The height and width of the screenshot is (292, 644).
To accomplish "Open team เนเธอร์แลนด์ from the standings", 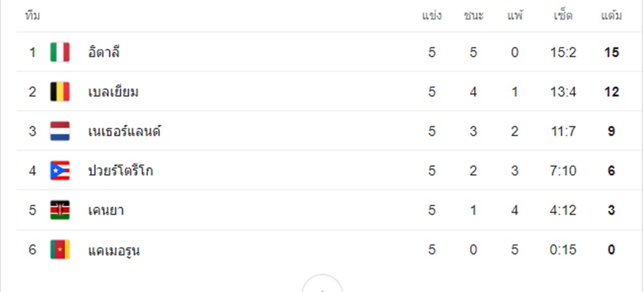I will pyautogui.click(x=124, y=131).
